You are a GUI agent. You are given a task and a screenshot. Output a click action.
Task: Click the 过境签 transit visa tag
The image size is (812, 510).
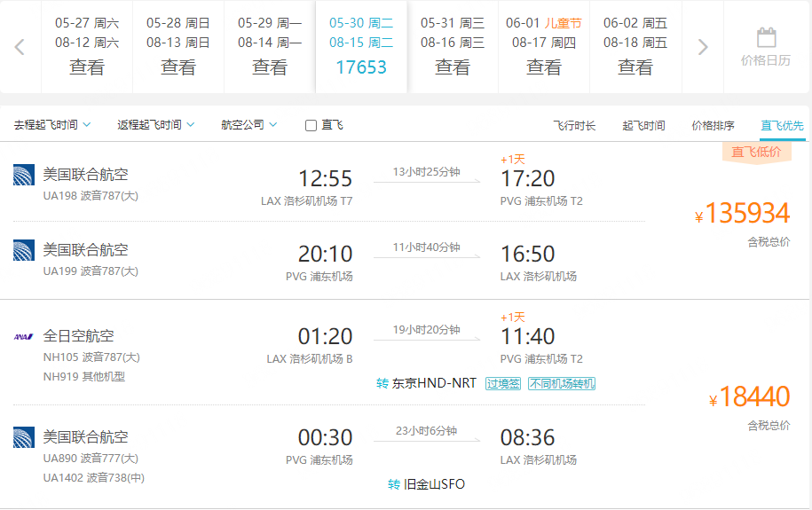(x=503, y=384)
